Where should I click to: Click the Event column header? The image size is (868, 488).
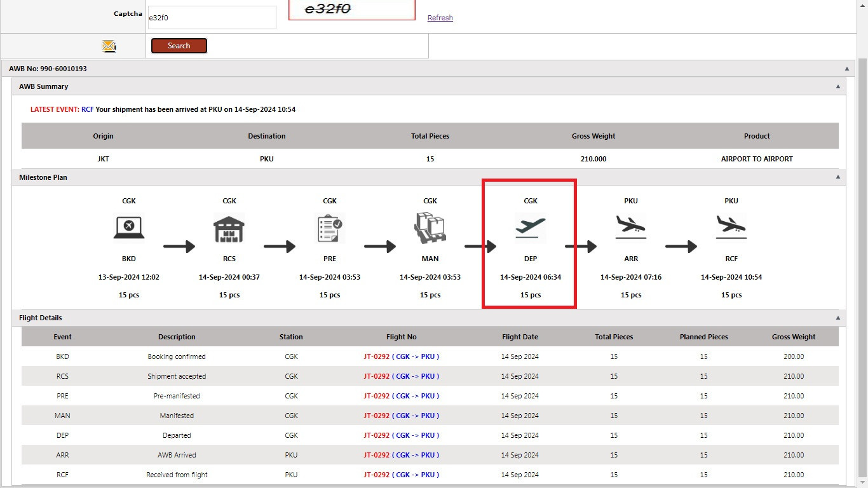point(62,337)
